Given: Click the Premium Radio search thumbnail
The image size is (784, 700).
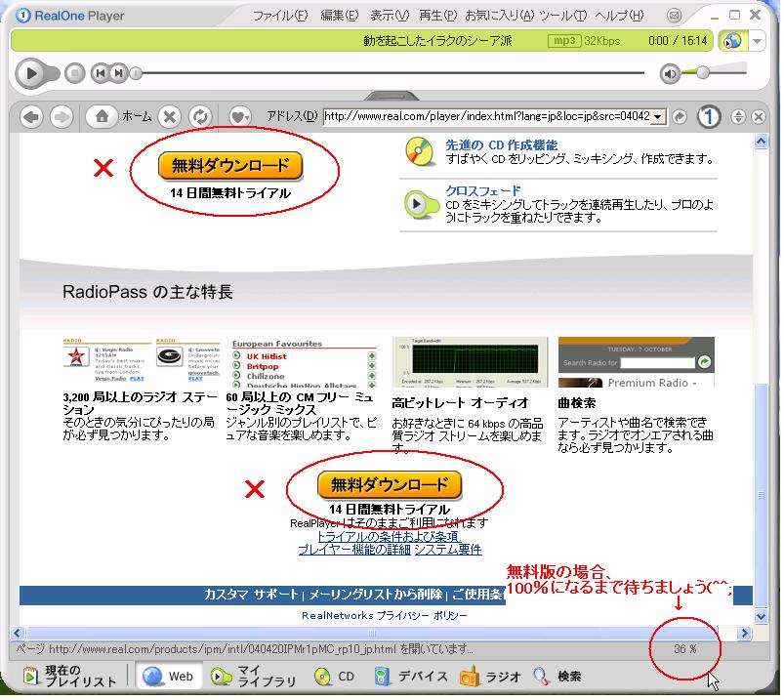Looking at the screenshot, I should tap(636, 362).
